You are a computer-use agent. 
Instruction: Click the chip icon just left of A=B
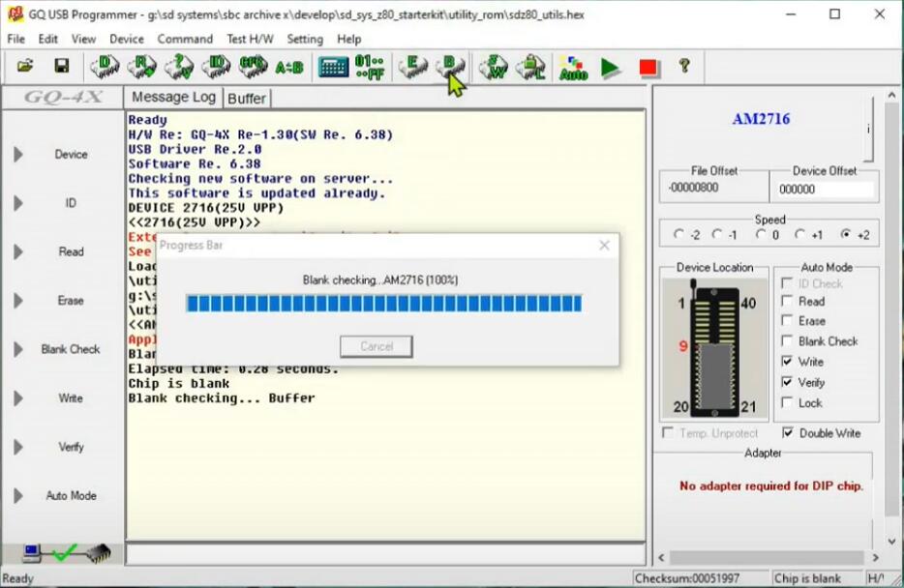pyautogui.click(x=253, y=67)
